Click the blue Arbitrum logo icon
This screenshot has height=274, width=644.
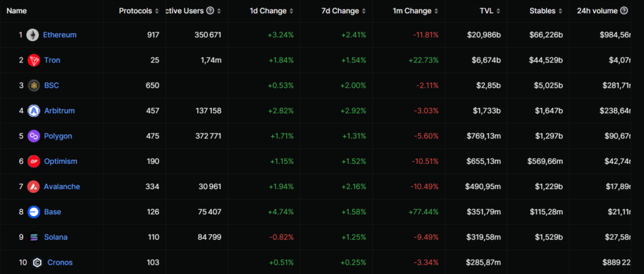pyautogui.click(x=34, y=111)
